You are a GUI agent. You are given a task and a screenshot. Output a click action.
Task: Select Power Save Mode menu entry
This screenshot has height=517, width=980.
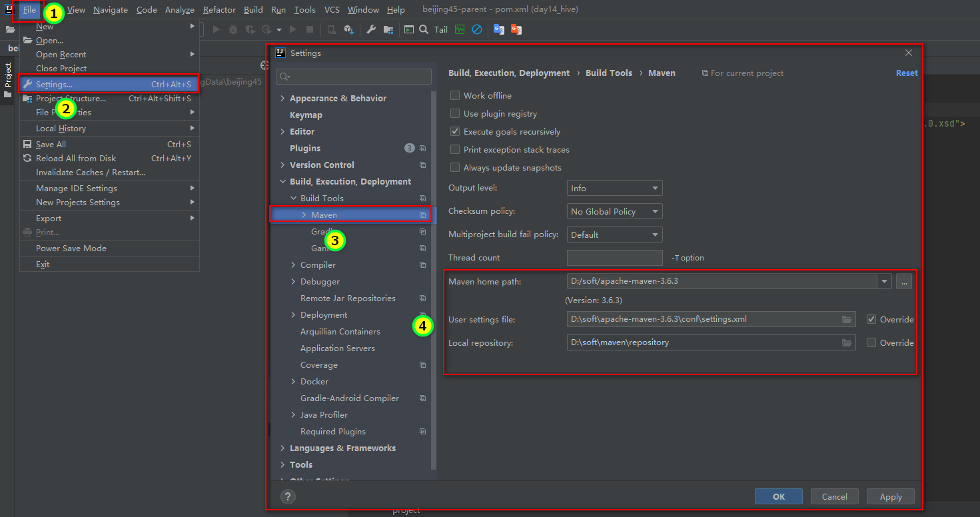coord(109,249)
